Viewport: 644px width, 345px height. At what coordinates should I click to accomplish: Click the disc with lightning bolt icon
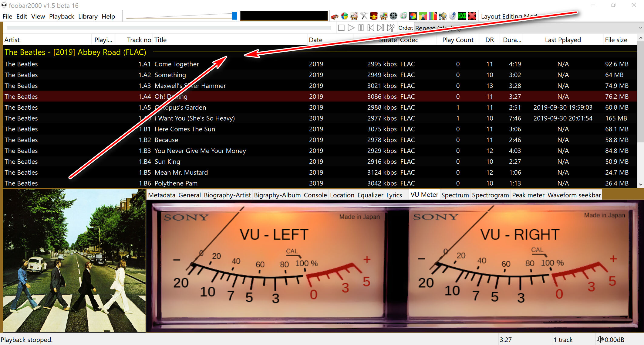click(x=452, y=16)
